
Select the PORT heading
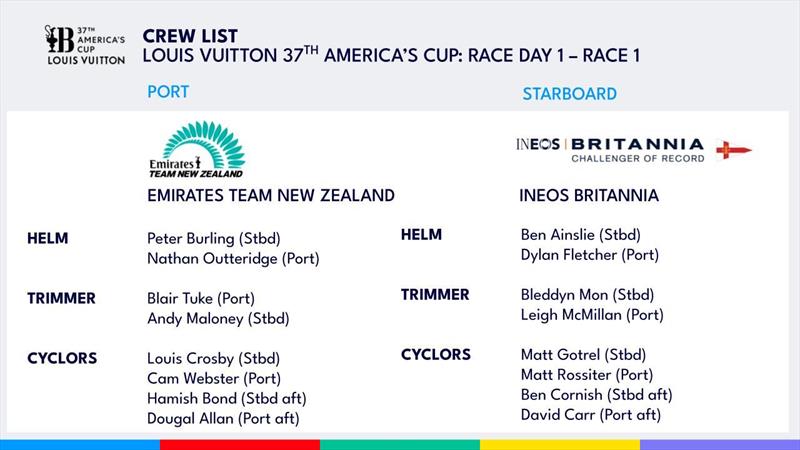[168, 92]
